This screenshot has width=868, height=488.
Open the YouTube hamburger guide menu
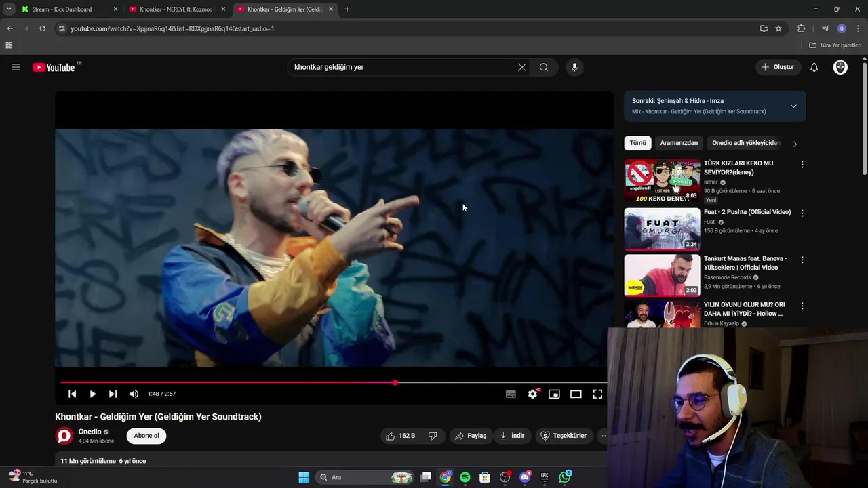click(16, 67)
